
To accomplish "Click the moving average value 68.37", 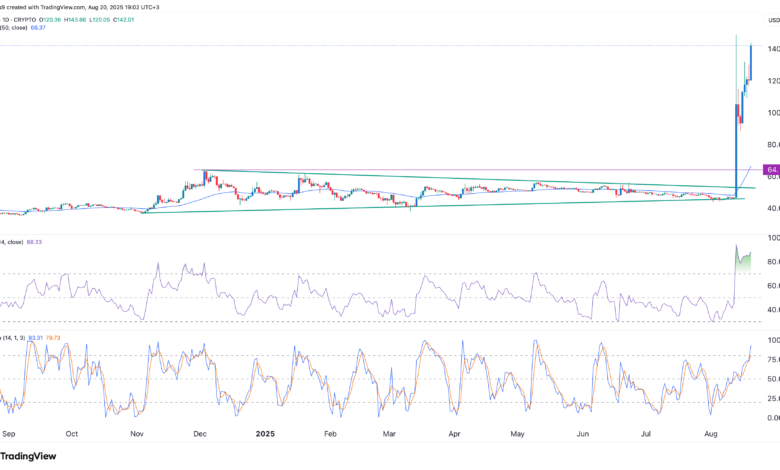I will [37, 29].
